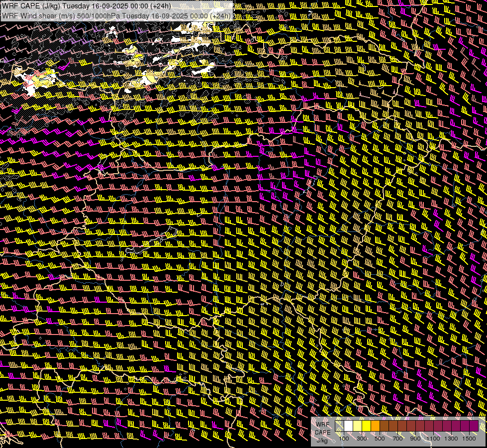The width and height of the screenshot is (487, 448).
Task: Click the legend value 300
Action: pyautogui.click(x=362, y=439)
